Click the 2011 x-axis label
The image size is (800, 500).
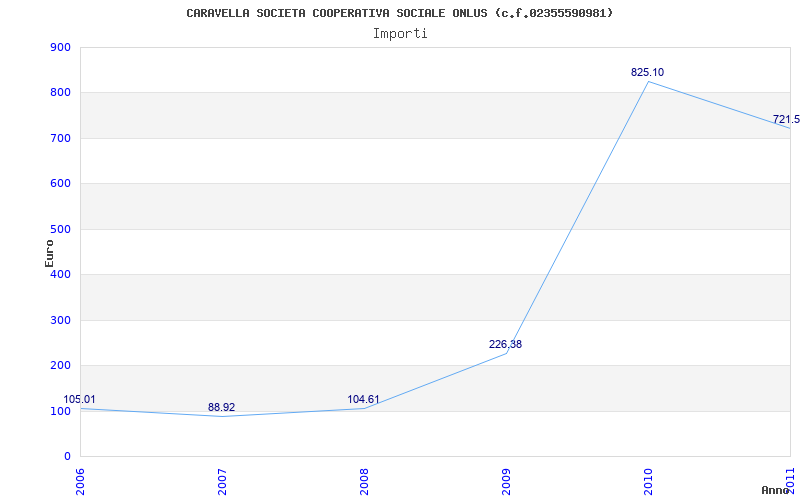click(x=790, y=482)
